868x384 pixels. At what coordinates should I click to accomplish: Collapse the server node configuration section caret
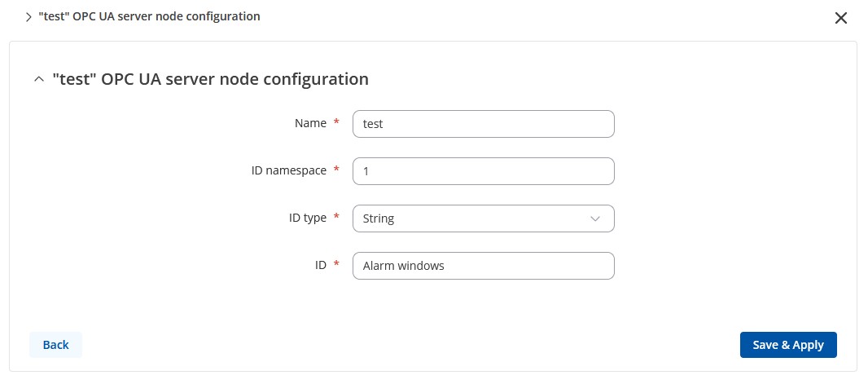point(38,79)
